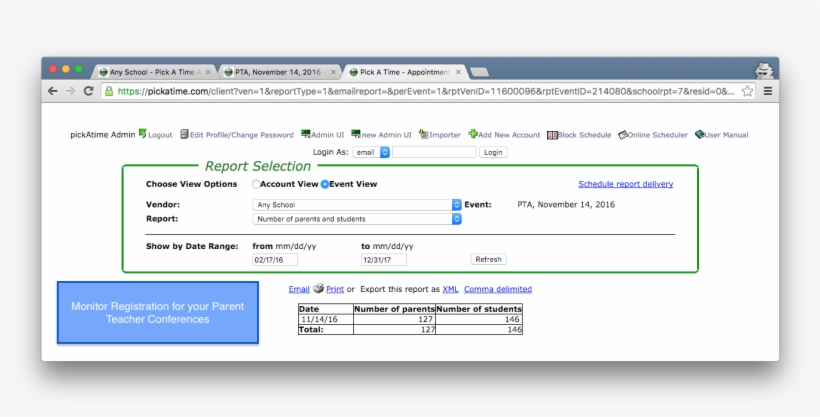Click the browser forward arrow
The width and height of the screenshot is (820, 417).
[x=71, y=91]
